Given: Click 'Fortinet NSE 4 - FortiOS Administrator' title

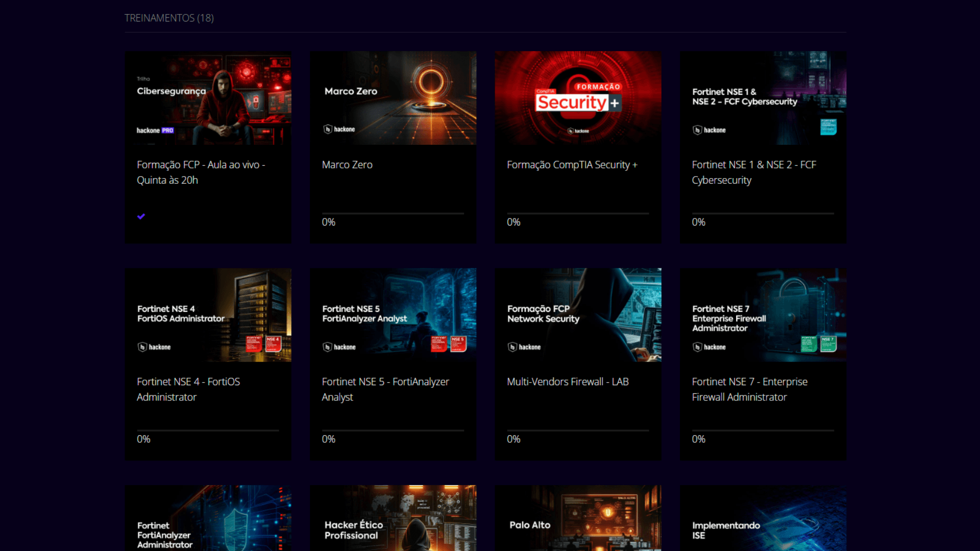Looking at the screenshot, I should point(188,389).
